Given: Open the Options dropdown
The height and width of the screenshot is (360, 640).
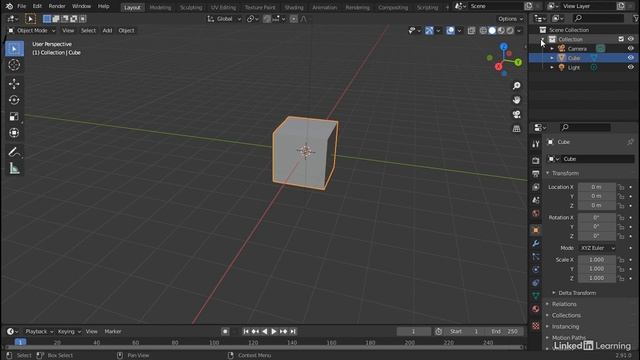Looking at the screenshot, I should coord(510,19).
